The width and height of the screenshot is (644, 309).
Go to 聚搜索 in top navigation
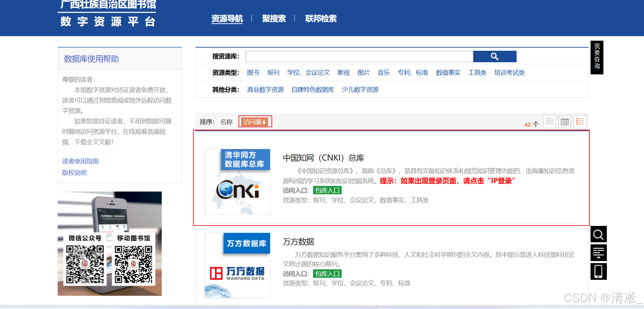click(x=274, y=18)
